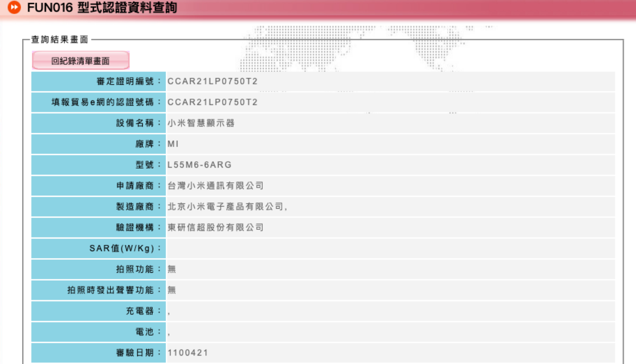636x364 pixels.
Task: Select the FUN016 型式認證資料查詢 heading
Action: coord(102,8)
